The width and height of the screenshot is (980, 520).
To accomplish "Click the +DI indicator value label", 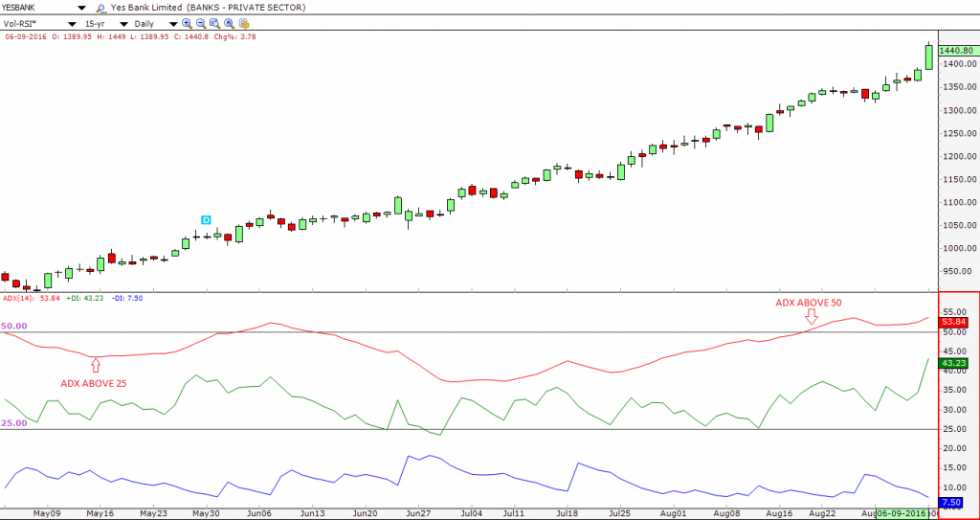I will coord(86,299).
